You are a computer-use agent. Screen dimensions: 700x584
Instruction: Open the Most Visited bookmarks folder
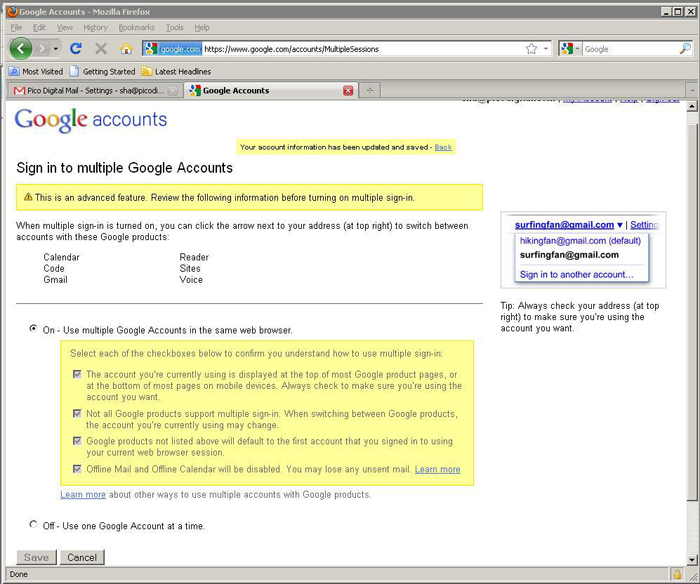(36, 71)
